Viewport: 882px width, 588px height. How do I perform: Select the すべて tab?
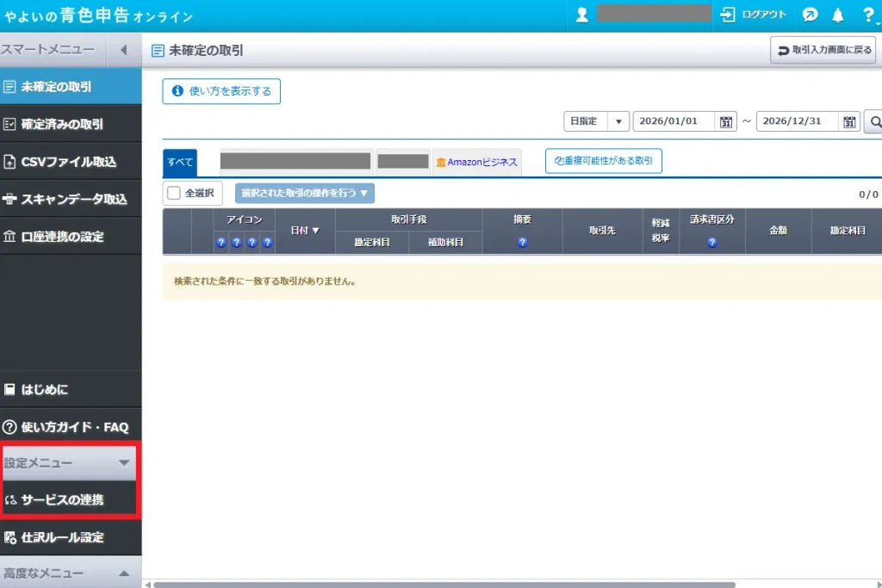point(180,163)
